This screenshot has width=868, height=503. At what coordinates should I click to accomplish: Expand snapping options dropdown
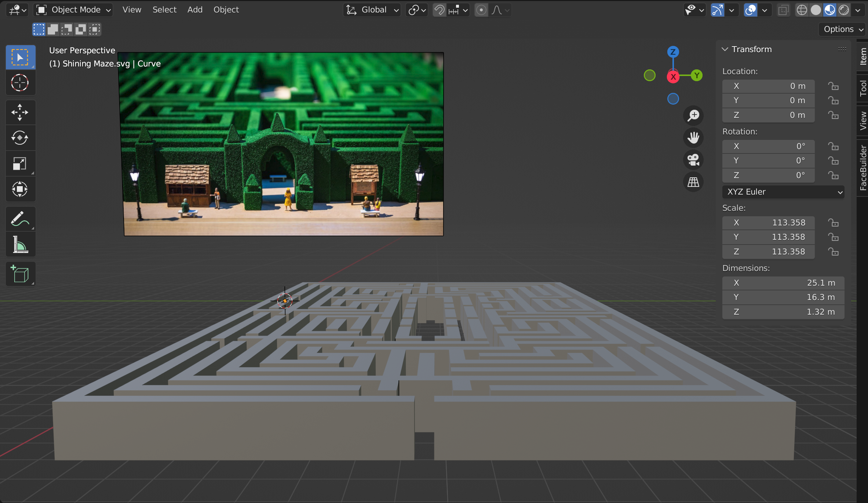459,10
